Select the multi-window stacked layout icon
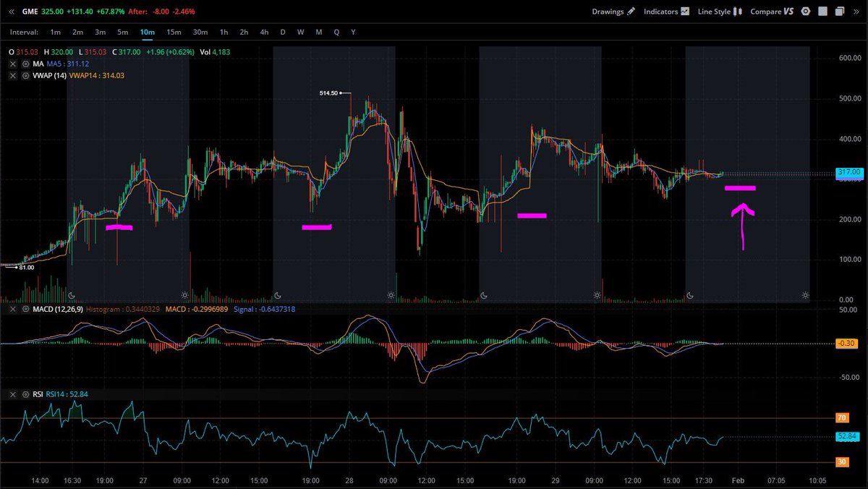868x489 pixels. tap(839, 12)
